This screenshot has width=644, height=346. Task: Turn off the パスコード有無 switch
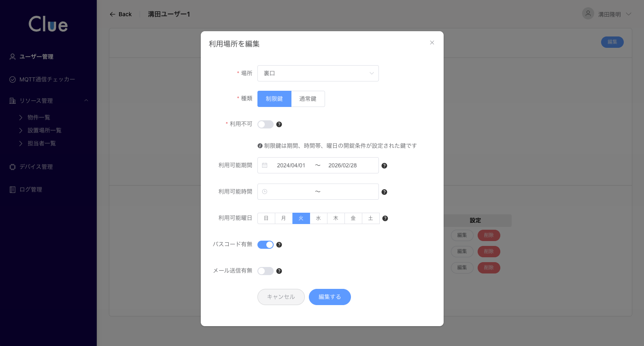[266, 245]
